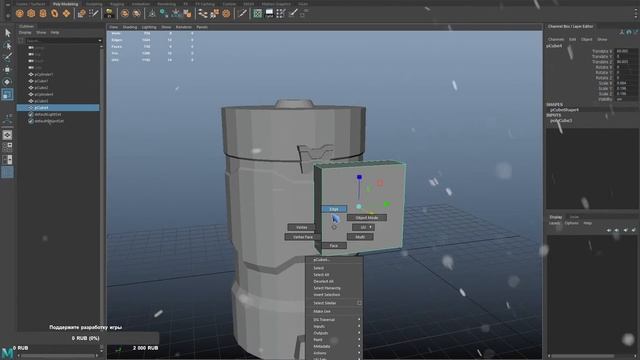Click Select Hierarchy in the context menu

(x=327, y=288)
